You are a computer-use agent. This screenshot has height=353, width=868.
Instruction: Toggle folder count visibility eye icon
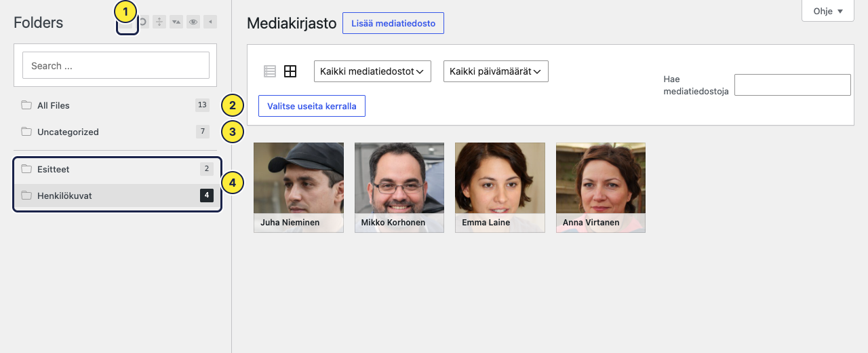click(194, 22)
